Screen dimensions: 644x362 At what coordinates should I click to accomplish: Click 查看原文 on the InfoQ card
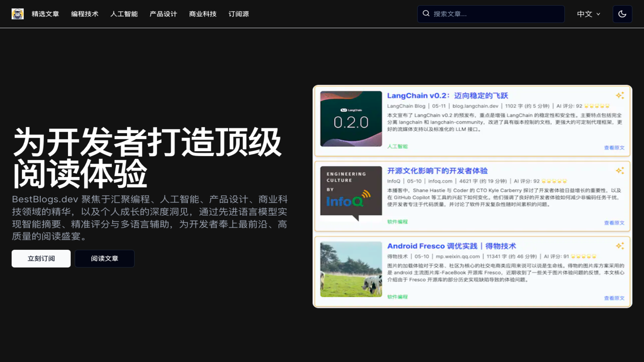click(614, 223)
